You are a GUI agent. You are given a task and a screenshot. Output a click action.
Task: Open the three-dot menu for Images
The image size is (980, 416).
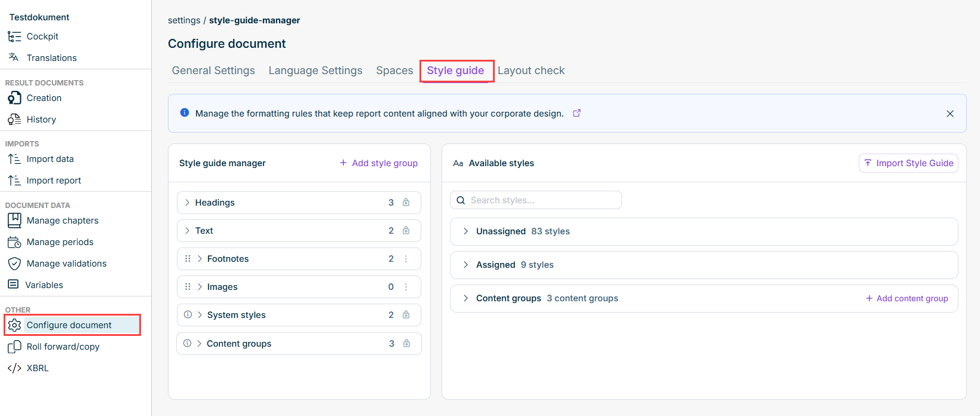pyautogui.click(x=406, y=287)
